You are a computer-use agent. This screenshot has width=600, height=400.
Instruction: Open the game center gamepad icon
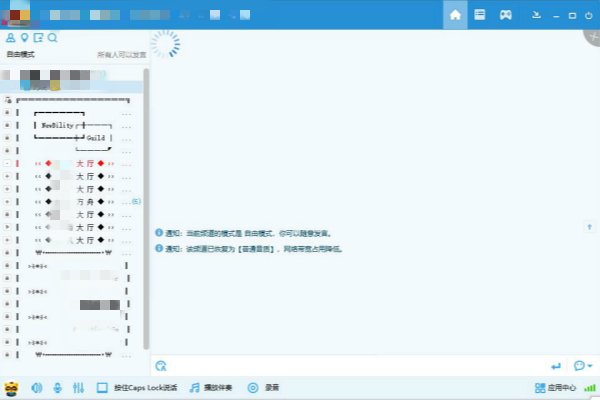click(x=505, y=15)
